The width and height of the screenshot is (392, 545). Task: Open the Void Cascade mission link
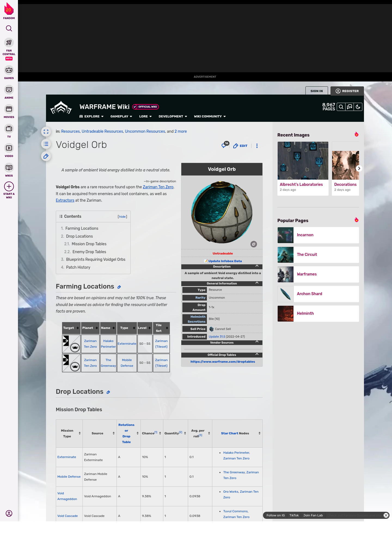[68, 516]
